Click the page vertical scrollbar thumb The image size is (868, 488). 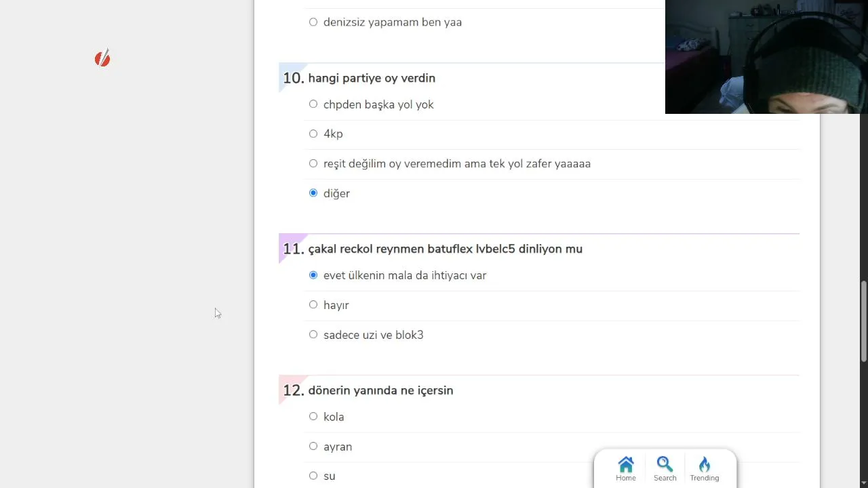(x=863, y=321)
